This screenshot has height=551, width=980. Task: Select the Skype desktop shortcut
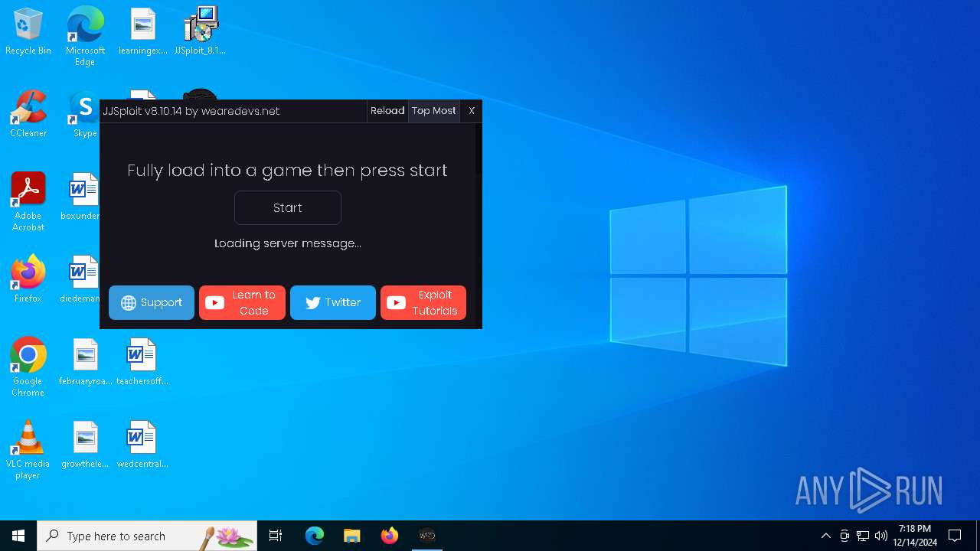(85, 115)
